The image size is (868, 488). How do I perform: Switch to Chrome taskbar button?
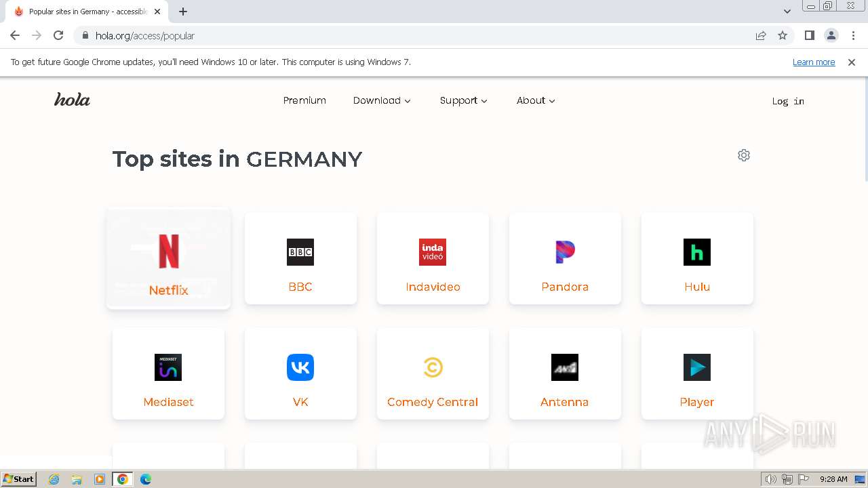point(123,479)
